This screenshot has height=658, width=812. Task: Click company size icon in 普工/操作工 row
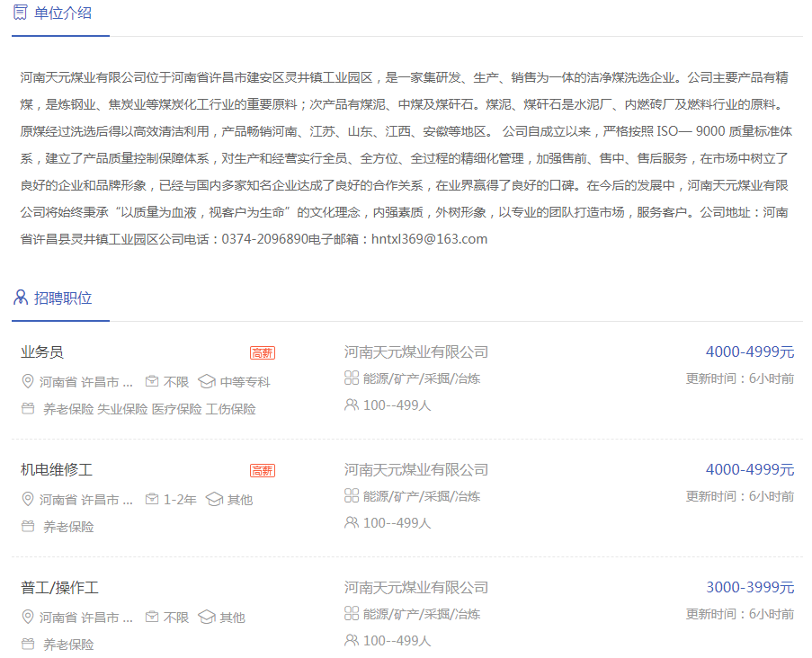tap(351, 640)
